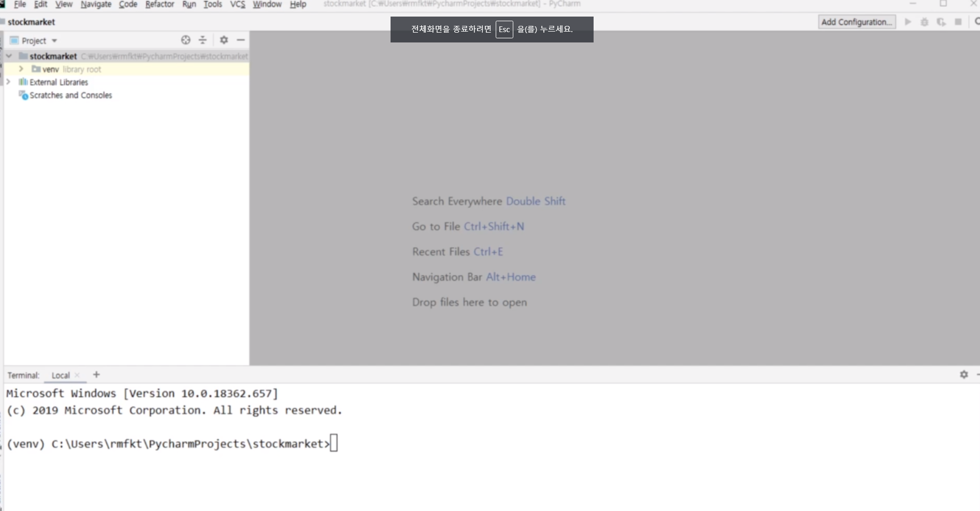Click 'Go to File Ctrl+Shift+N' hint text
Image resolution: width=980 pixels, height=511 pixels.
pos(468,226)
